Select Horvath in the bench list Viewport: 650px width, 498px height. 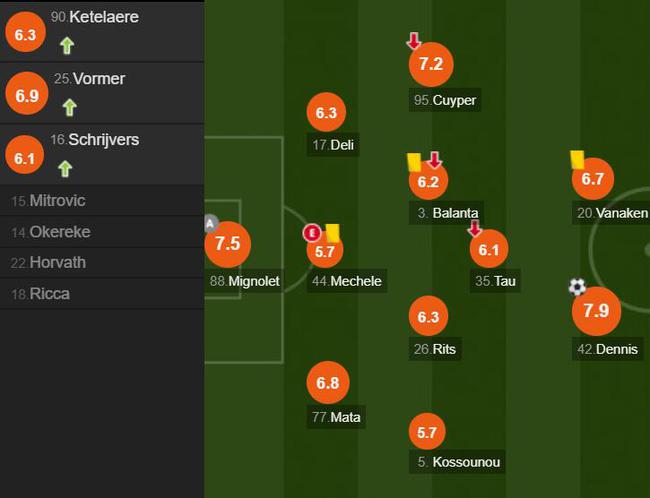[x=102, y=262]
